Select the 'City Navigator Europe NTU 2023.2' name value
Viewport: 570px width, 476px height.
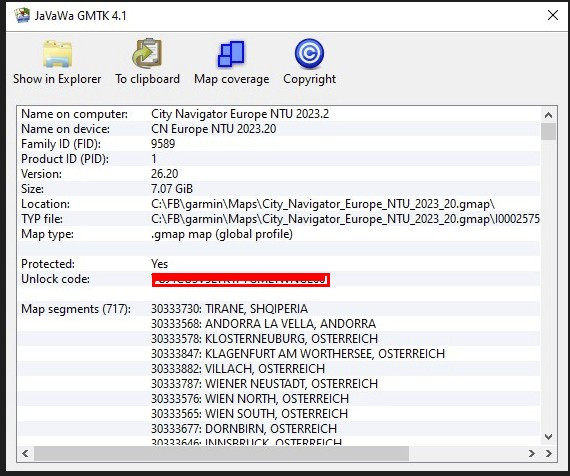pyautogui.click(x=240, y=114)
